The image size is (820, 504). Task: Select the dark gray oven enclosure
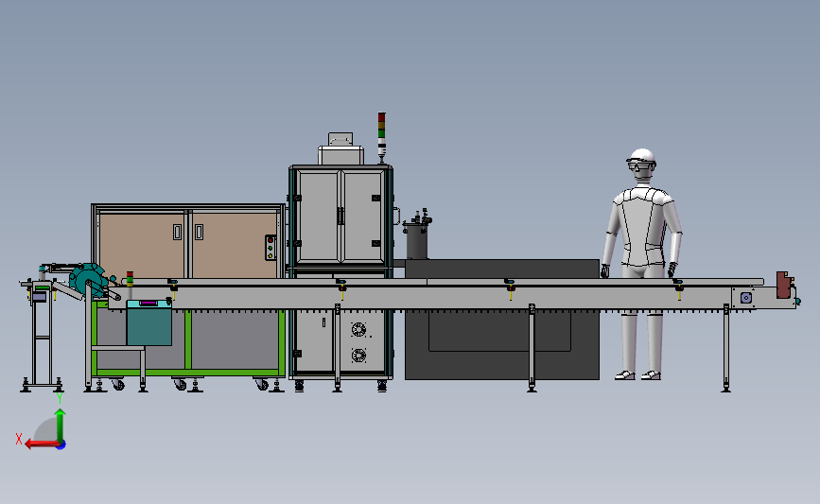point(502,320)
